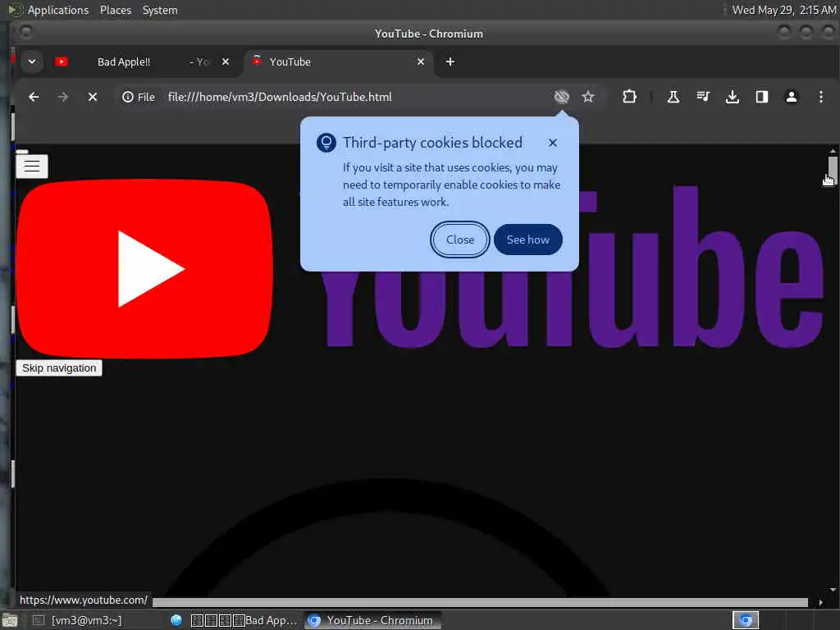Open the hamburger guide menu on page
Screen dimensions: 840x630
[x=32, y=166]
